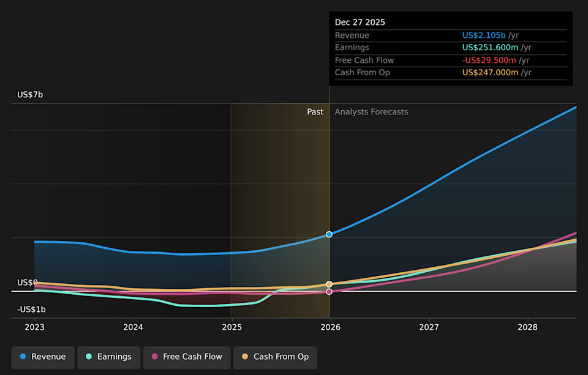588x375 pixels.
Task: Click the pink Free Cash Flow chart marker
Action: click(x=329, y=291)
